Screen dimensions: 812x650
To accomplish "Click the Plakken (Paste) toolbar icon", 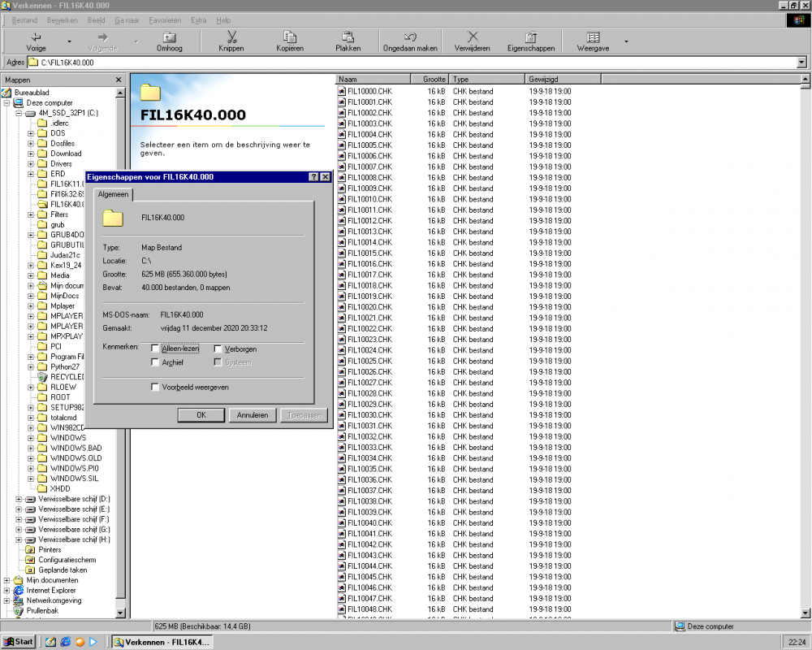I will pos(348,37).
